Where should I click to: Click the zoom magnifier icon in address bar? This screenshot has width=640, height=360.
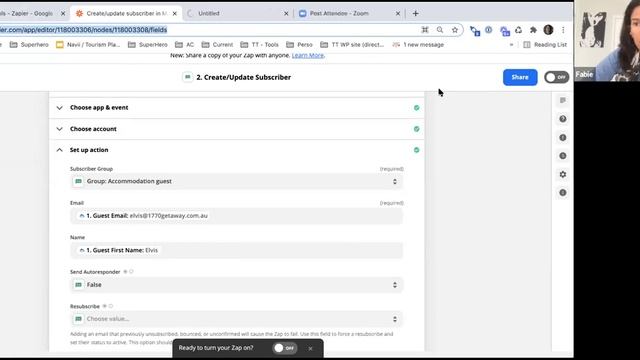[x=440, y=30]
